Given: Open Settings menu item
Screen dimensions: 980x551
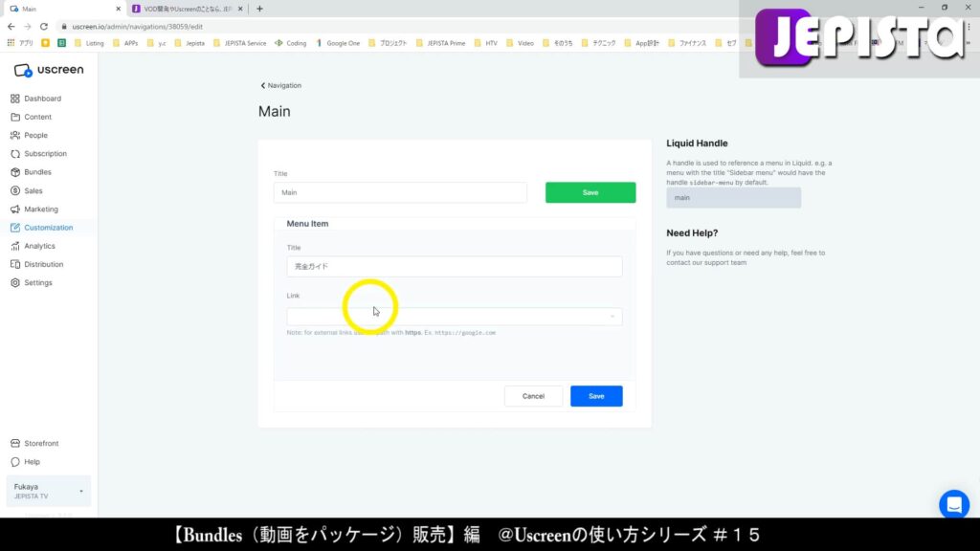Looking at the screenshot, I should (38, 283).
